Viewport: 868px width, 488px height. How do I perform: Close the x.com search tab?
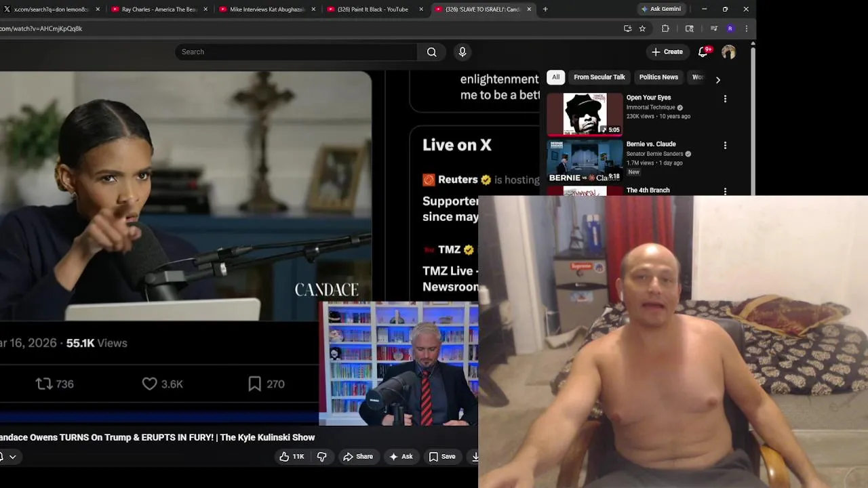98,9
